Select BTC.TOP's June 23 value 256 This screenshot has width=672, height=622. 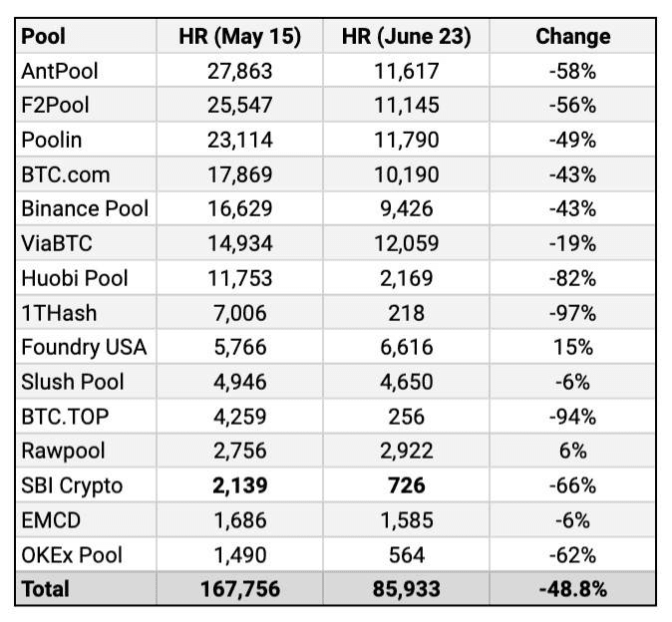[406, 416]
